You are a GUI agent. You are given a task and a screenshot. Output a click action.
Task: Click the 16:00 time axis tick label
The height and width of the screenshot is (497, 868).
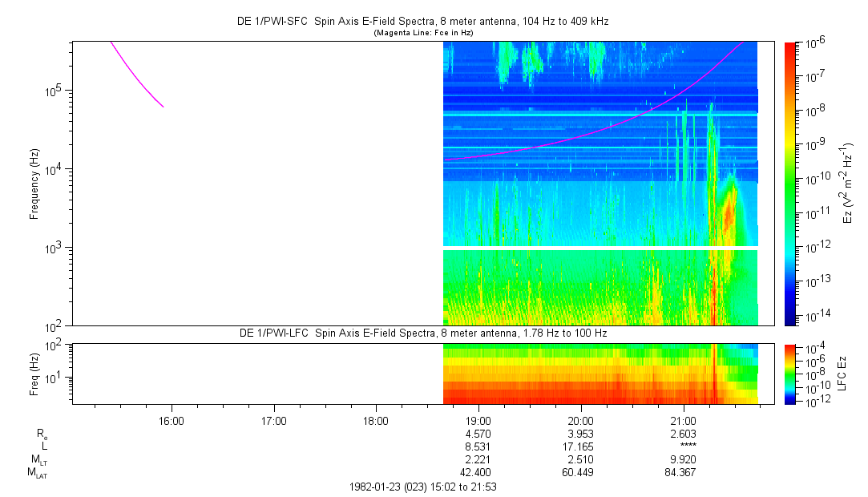[172, 420]
